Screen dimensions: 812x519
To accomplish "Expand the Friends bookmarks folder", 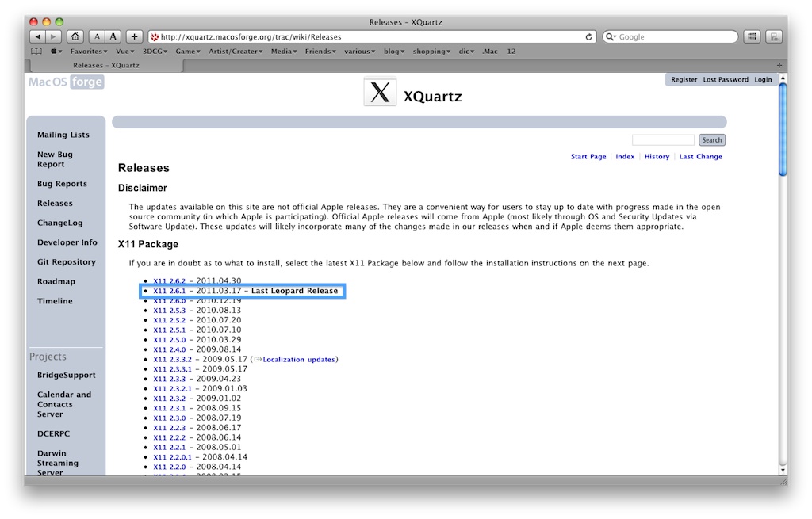I will (320, 51).
